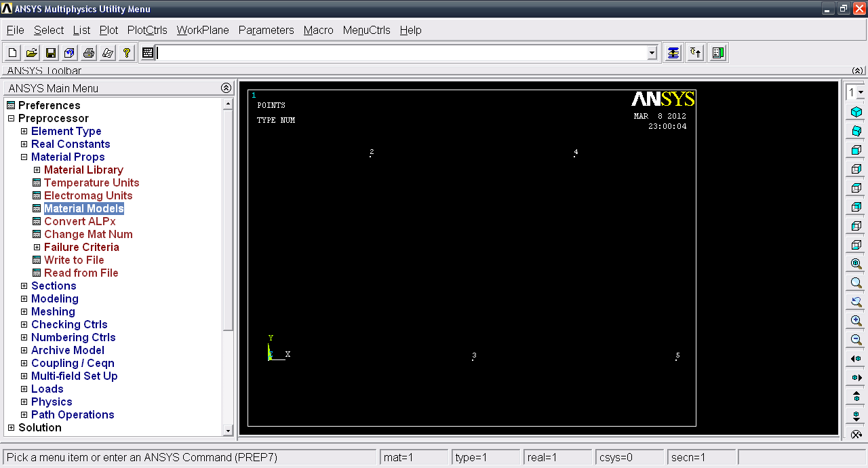
Task: Expand the Modeling tree branch
Action: 24,298
